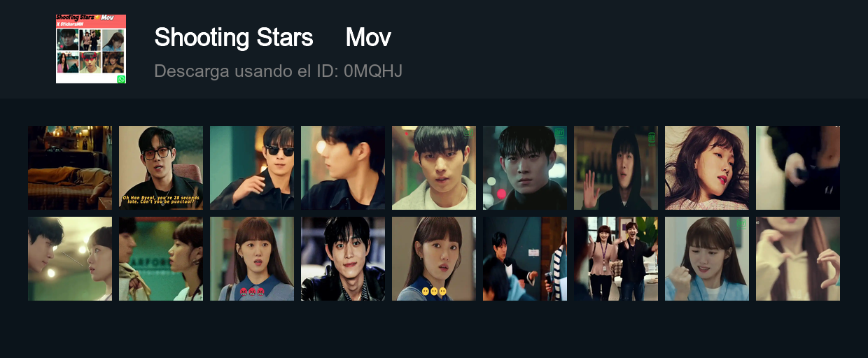Choose sticker of man's side profile
This screenshot has width=868, height=358.
[343, 168]
